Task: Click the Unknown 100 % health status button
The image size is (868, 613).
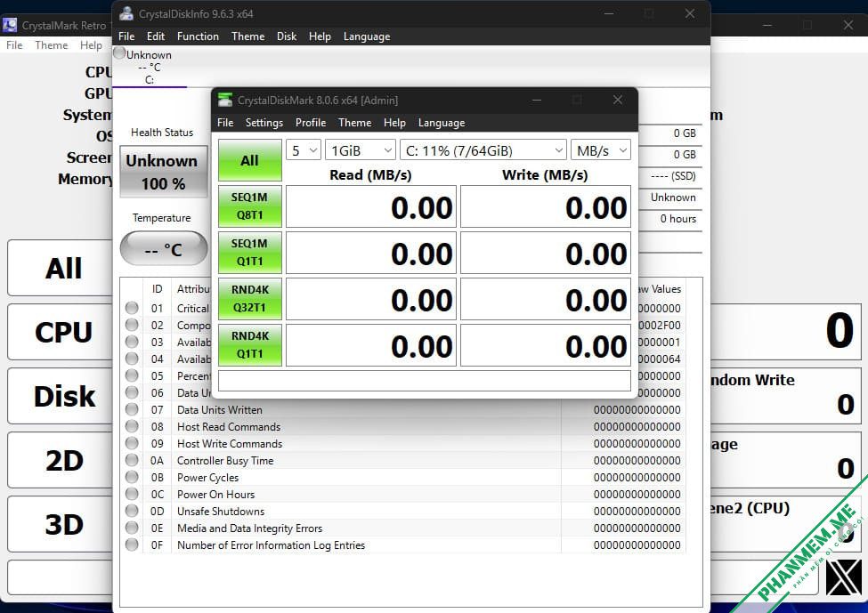Action: [x=164, y=172]
